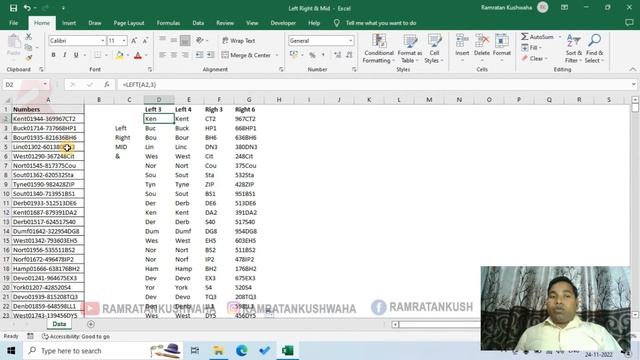
Task: Toggle Underline formatting
Action: [x=76, y=55]
